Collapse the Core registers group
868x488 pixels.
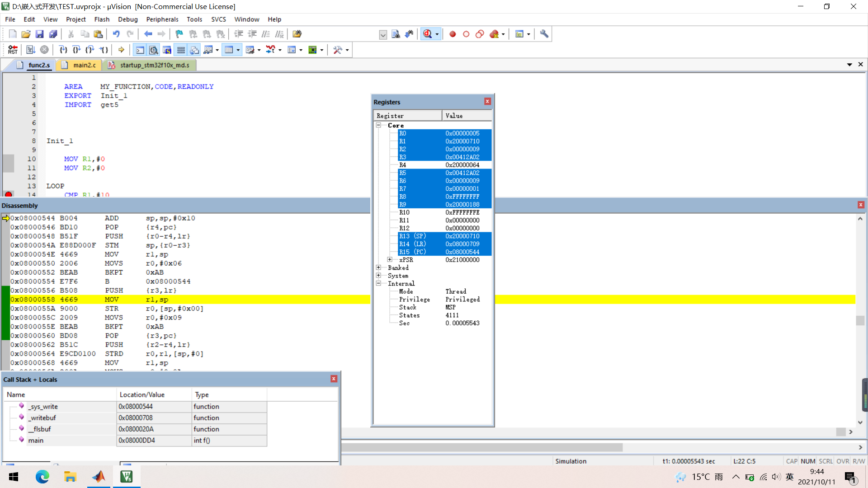(379, 125)
